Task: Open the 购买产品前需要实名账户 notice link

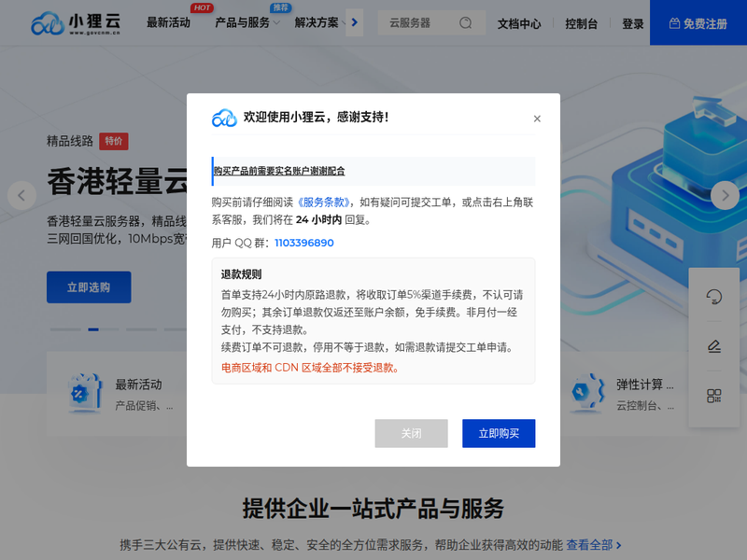Action: point(279,171)
